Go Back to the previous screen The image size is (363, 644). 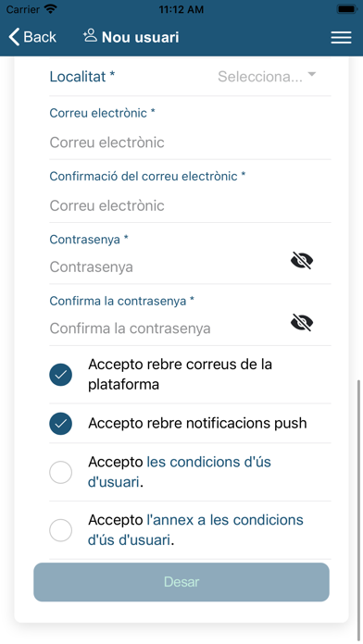point(32,37)
